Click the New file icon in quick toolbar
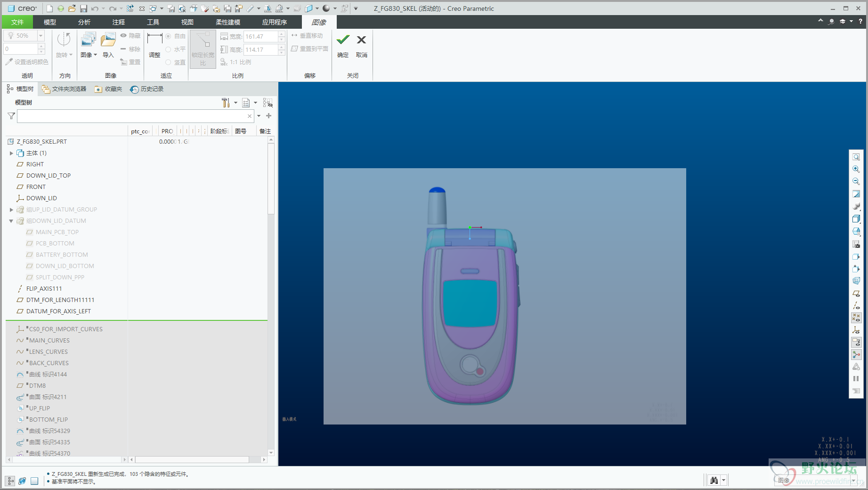This screenshot has width=868, height=490. click(49, 8)
